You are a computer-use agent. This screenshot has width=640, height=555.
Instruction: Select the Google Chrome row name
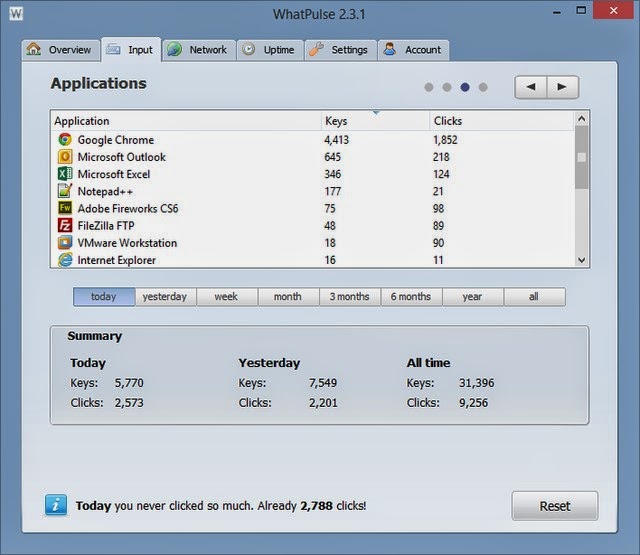pos(116,140)
